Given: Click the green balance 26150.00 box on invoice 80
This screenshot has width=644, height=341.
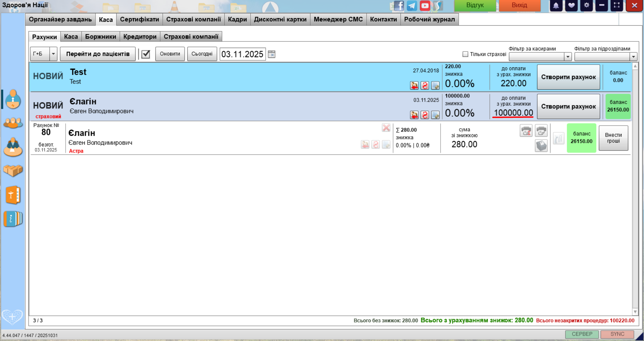Looking at the screenshot, I should (x=581, y=138).
